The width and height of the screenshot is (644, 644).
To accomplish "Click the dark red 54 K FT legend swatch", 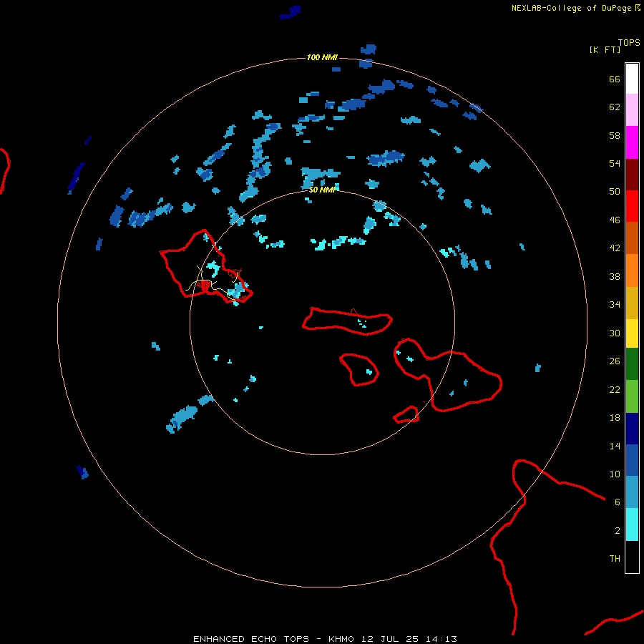I will tap(632, 174).
